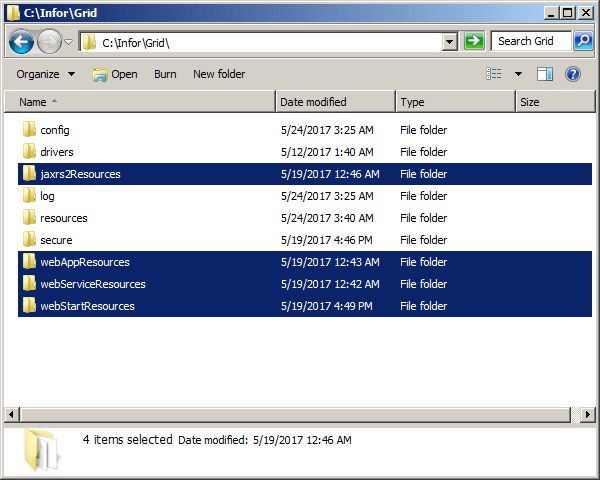Expand the address bar history dropdown
600x480 pixels.
pos(449,42)
